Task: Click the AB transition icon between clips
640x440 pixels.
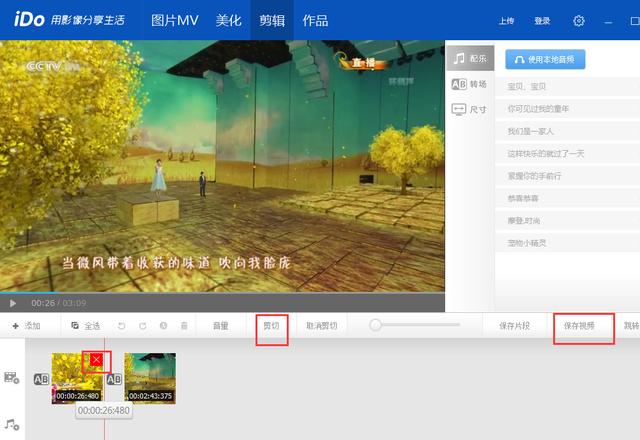Action: pyautogui.click(x=114, y=379)
